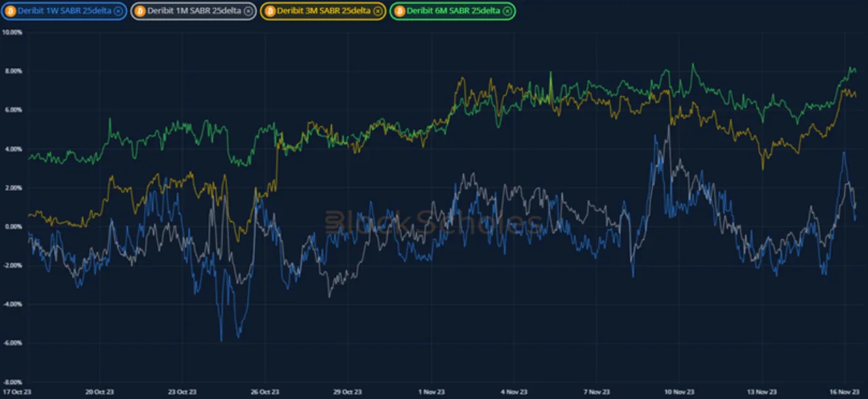The height and width of the screenshot is (399, 868).
Task: Click the 29 Oct 23 date label
Action: point(348,392)
